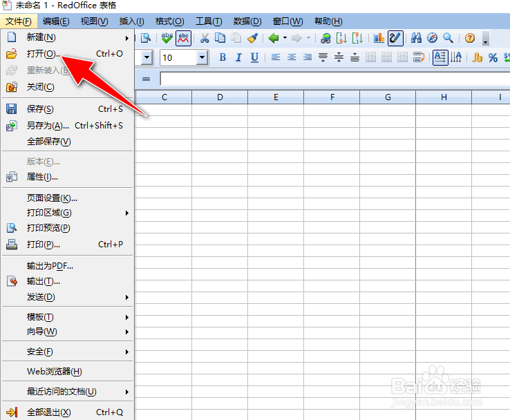
Task: Open the 插入(I) menu
Action: tap(132, 21)
